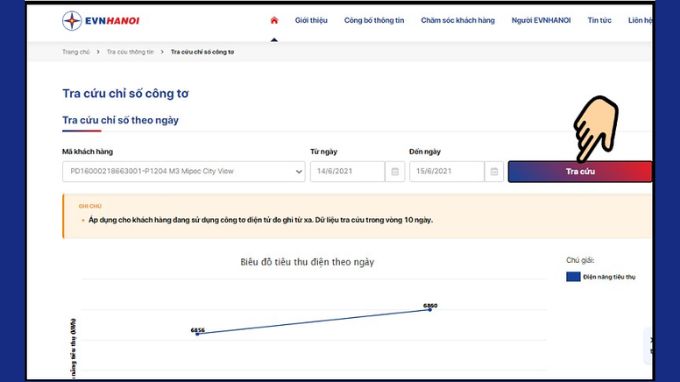Click Tra cứu thông tin breadcrumb
This screenshot has height=382, width=680.
pyautogui.click(x=130, y=52)
